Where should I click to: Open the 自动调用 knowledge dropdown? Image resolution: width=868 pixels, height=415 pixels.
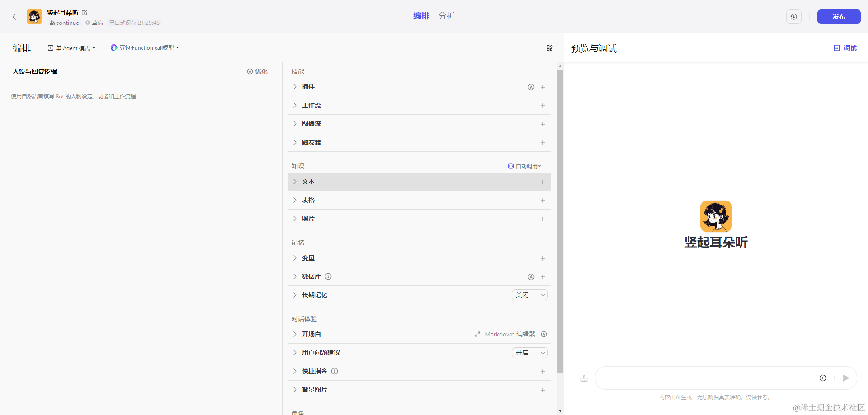point(524,166)
